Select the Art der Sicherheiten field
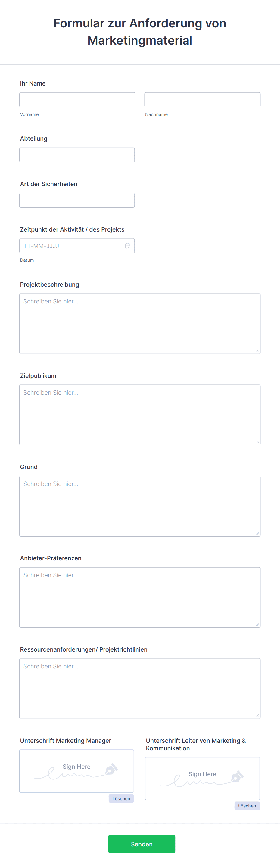Viewport: 280px width, 868px height. (77, 200)
